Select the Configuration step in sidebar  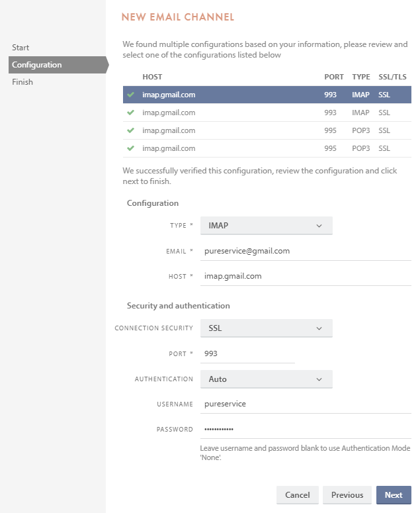click(x=37, y=65)
